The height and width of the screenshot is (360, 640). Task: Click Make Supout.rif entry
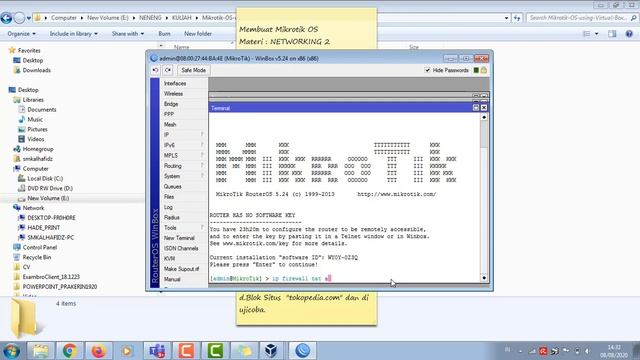click(x=182, y=269)
